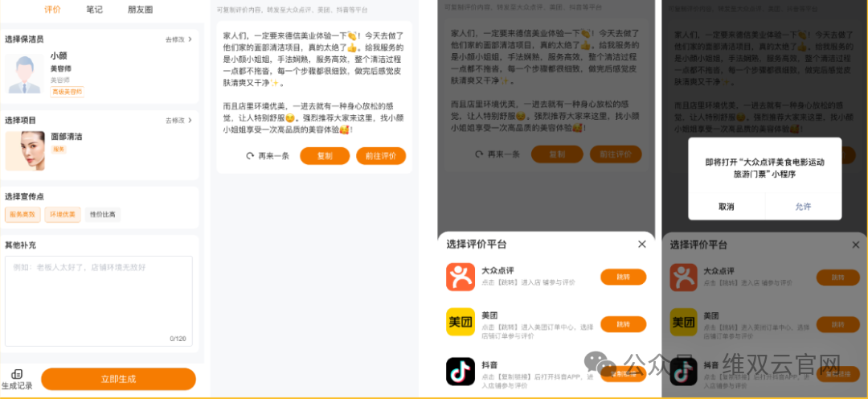Open 去修改 beside 选择项目
Screen dimensions: 868x399
(x=178, y=120)
